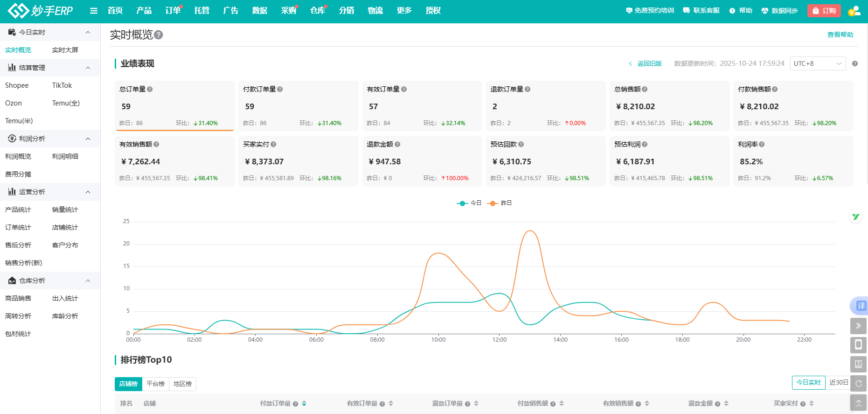Open the translate 译 floating icon
This screenshot has width=868, height=414.
(x=860, y=306)
